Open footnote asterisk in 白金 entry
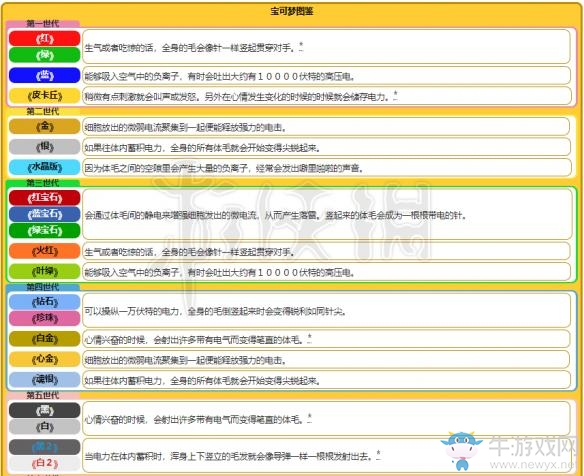This screenshot has height=476, width=584. [x=310, y=338]
